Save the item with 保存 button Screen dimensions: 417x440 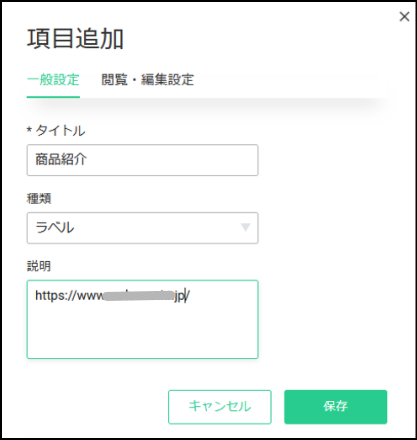point(335,407)
